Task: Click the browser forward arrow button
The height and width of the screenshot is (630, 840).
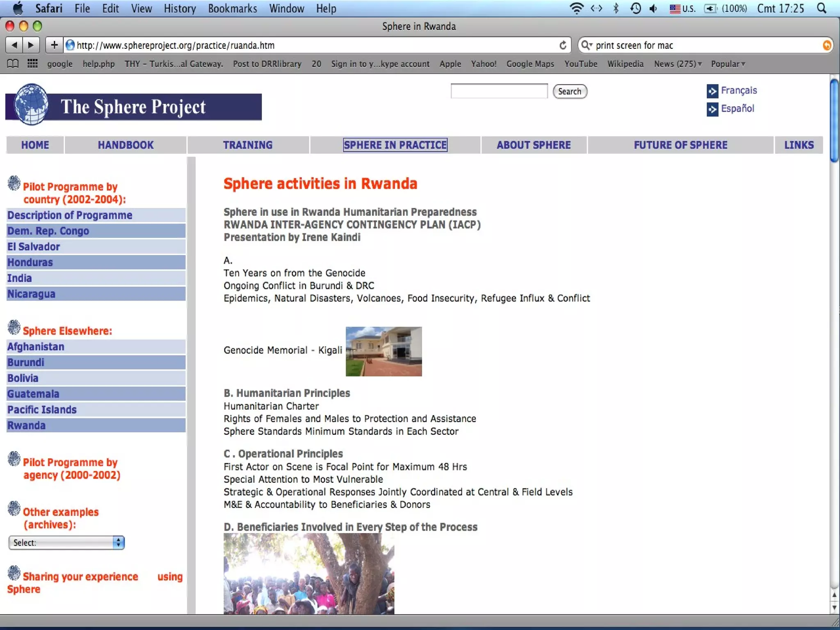Action: click(x=31, y=45)
